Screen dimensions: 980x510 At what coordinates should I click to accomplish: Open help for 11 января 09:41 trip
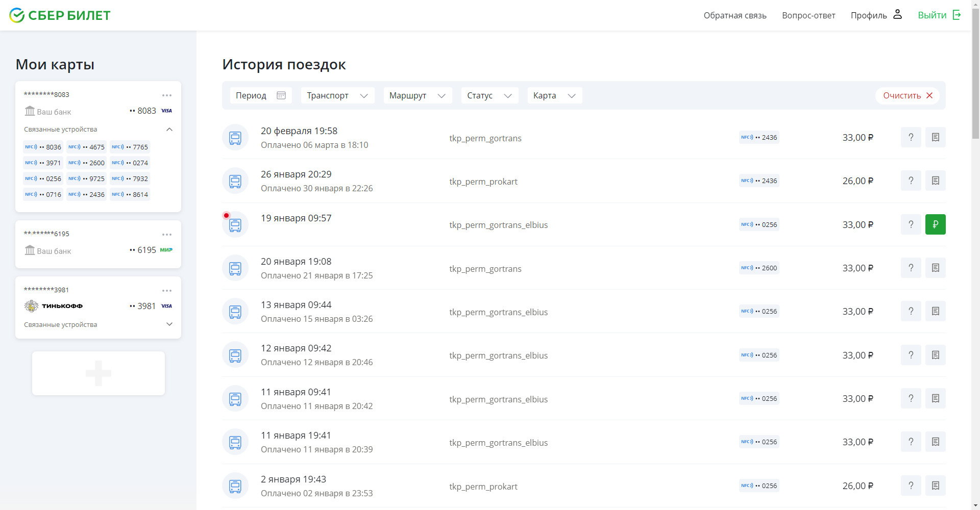911,398
